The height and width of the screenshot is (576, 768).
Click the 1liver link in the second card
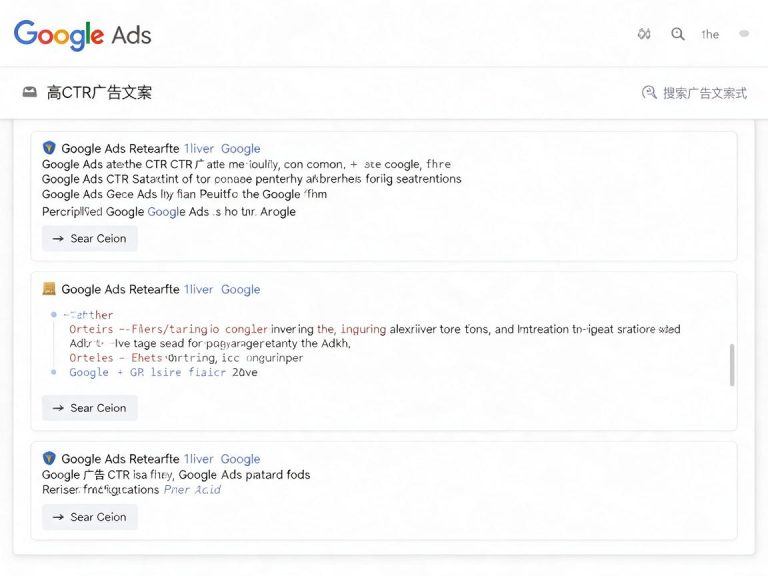click(x=199, y=289)
